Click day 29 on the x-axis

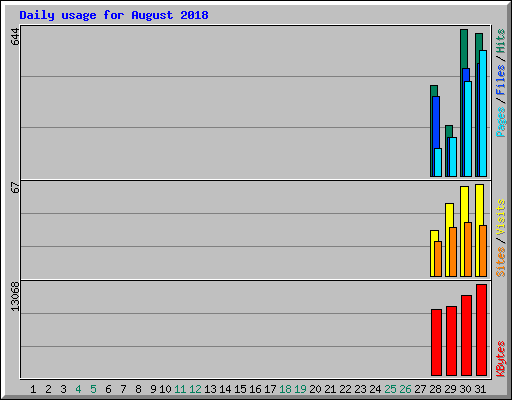450,389
